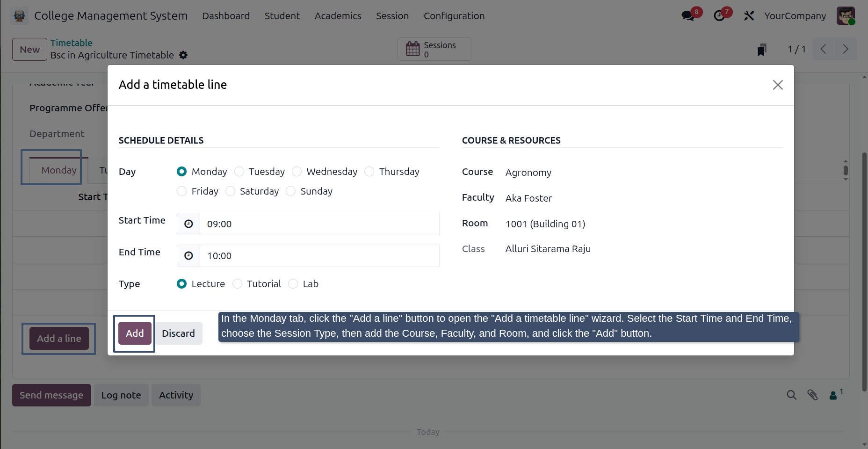Open the Student menu
The image size is (868, 449).
pyautogui.click(x=282, y=16)
